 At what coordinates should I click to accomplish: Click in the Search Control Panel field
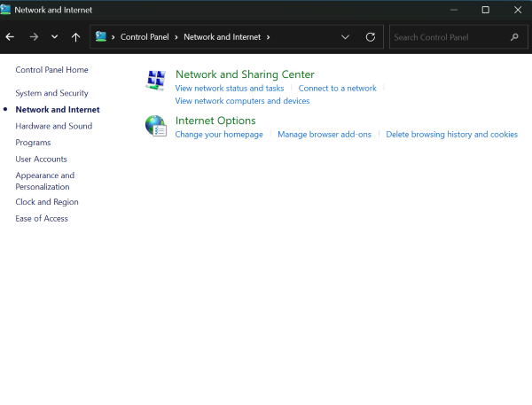click(448, 37)
